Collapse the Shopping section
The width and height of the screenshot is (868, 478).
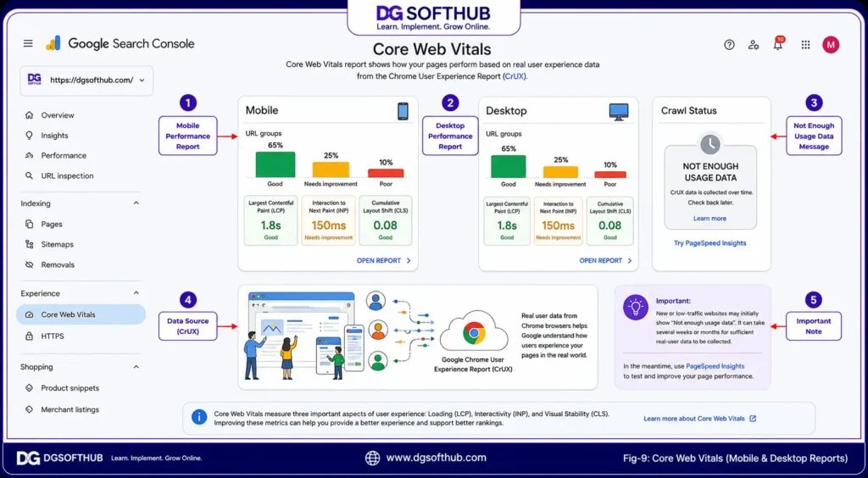coord(136,367)
